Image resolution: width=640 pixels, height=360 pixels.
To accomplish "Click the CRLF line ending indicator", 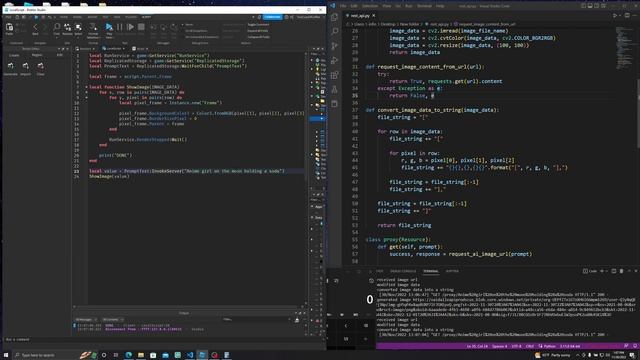I will 530,346.
